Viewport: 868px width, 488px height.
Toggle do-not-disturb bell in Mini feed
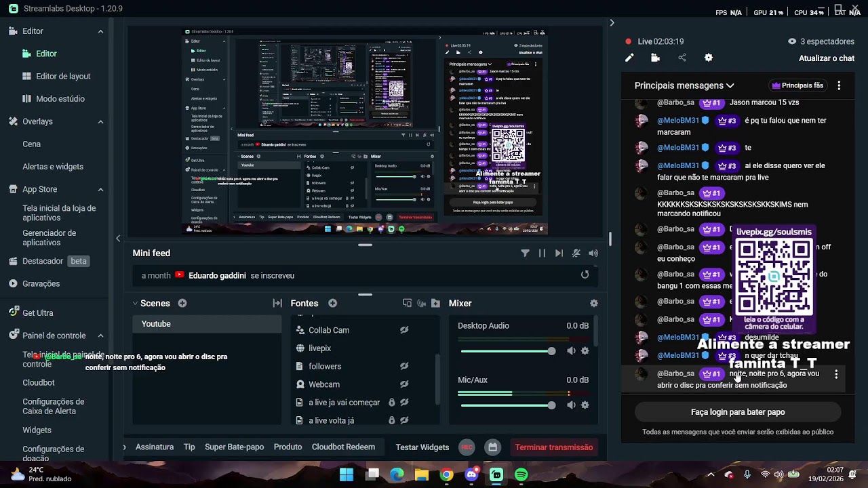[x=576, y=253]
